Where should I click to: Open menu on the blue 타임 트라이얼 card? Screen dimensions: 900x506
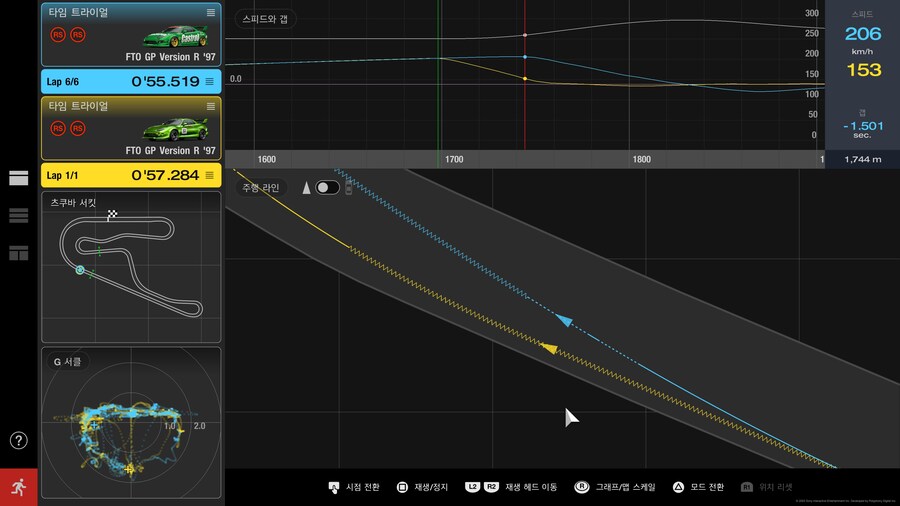click(x=210, y=12)
